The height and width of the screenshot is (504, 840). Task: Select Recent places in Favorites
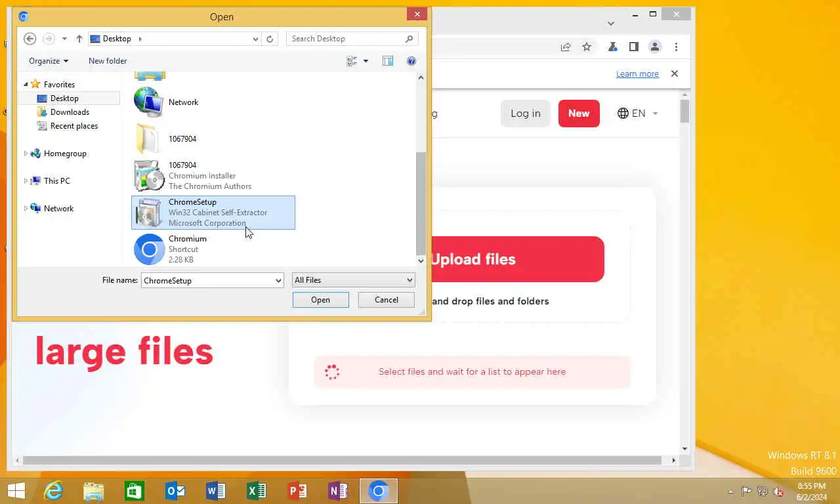(x=73, y=126)
